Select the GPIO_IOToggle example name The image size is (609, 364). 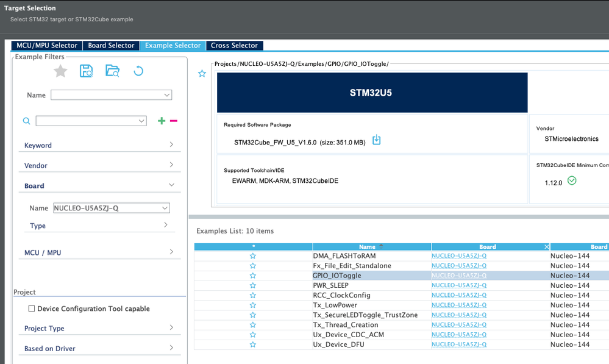pyautogui.click(x=337, y=276)
